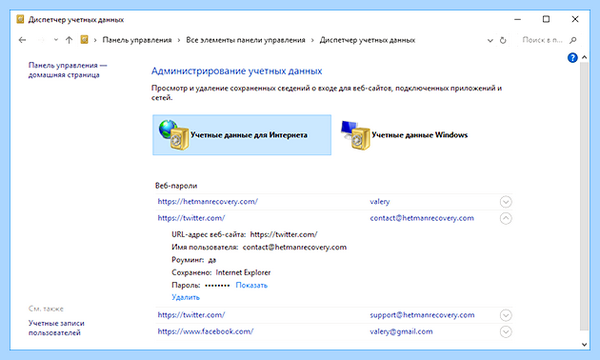Screen dimensions: 600x360
Task: Click the title bar vault icon
Action: 20,19
